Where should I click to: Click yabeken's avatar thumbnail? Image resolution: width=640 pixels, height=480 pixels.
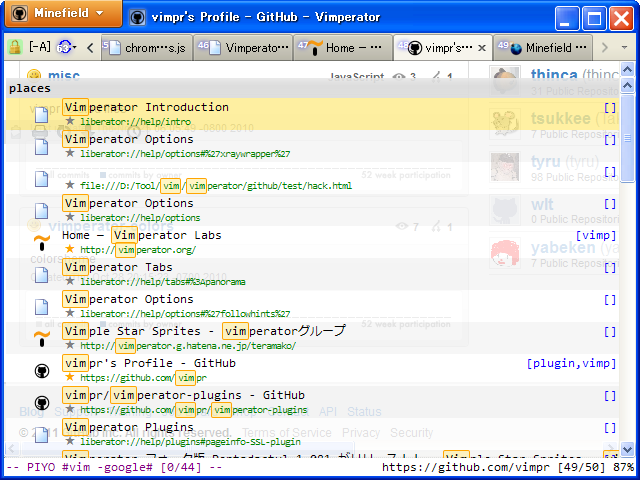click(505, 253)
